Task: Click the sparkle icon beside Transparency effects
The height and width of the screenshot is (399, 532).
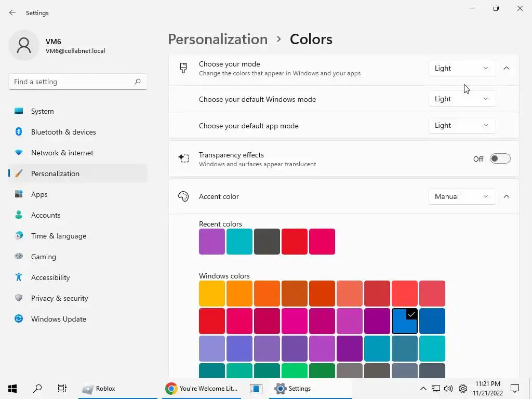Action: point(183,158)
